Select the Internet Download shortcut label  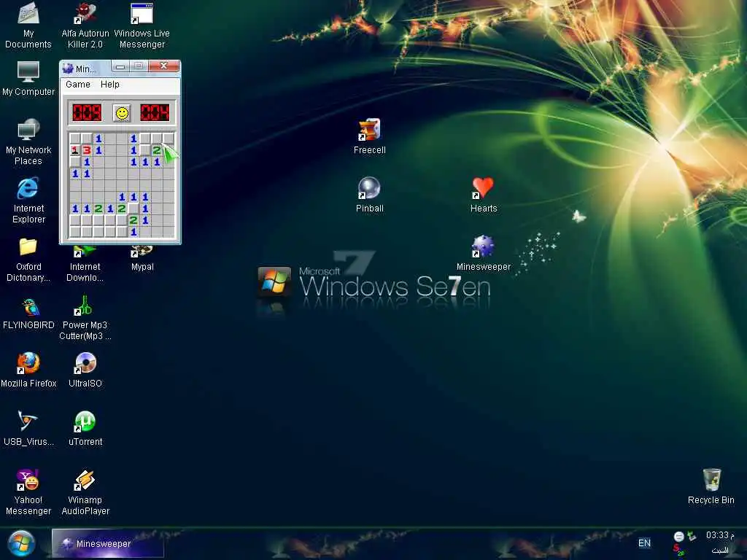click(x=85, y=272)
